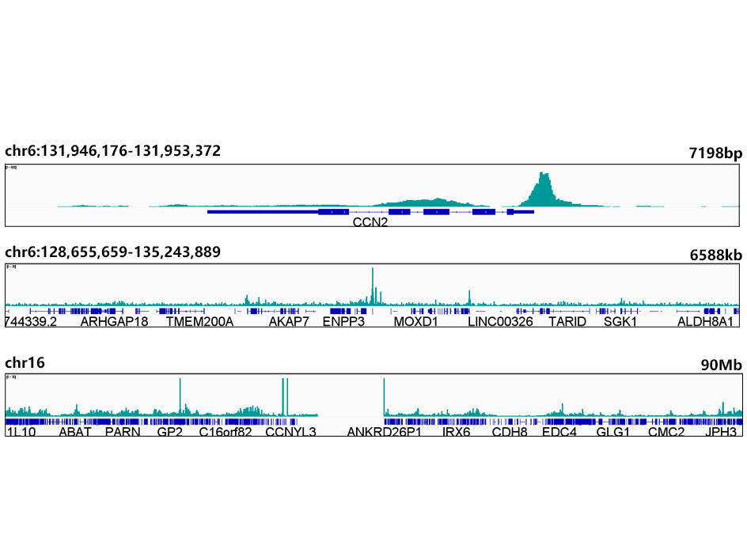Image resolution: width=747 pixels, height=560 pixels.
Task: Click the ARHGAP18 gene label
Action: [x=115, y=322]
